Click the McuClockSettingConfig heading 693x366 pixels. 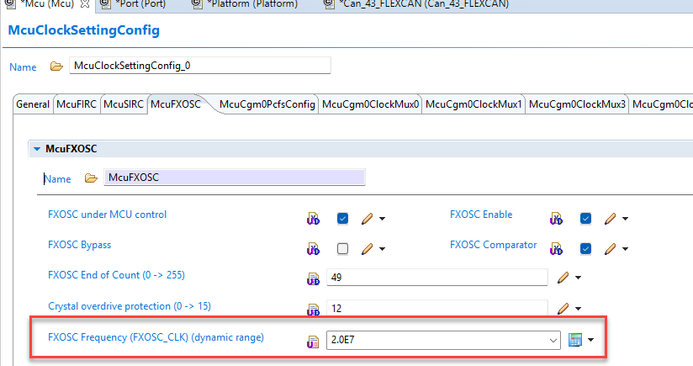pos(84,30)
